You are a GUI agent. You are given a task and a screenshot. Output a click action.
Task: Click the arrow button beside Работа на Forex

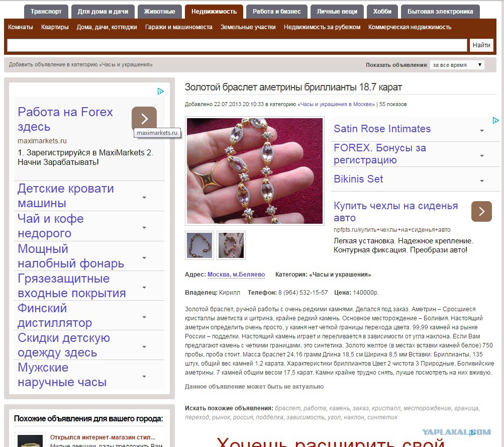(144, 118)
